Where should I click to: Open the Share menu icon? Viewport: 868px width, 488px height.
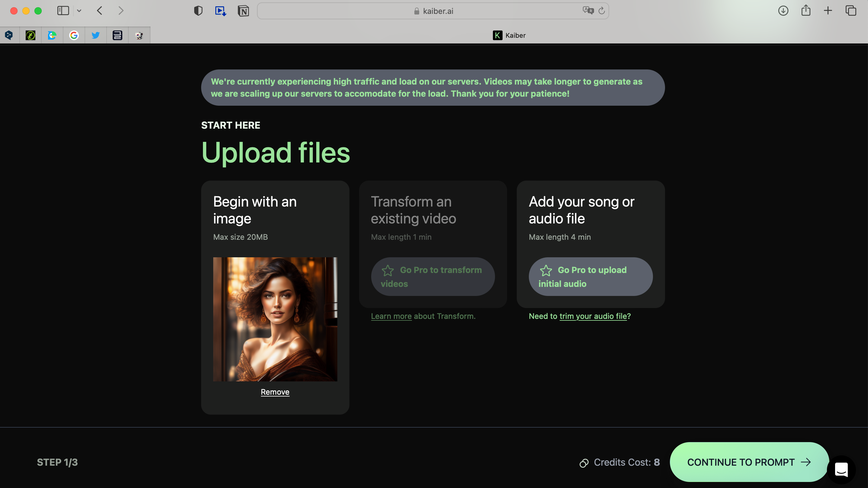806,11
